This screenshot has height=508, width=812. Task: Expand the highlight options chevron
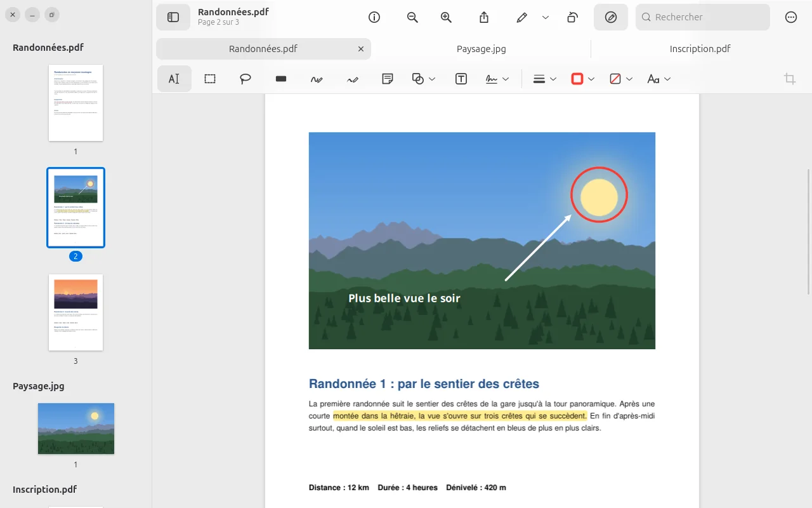pos(546,17)
